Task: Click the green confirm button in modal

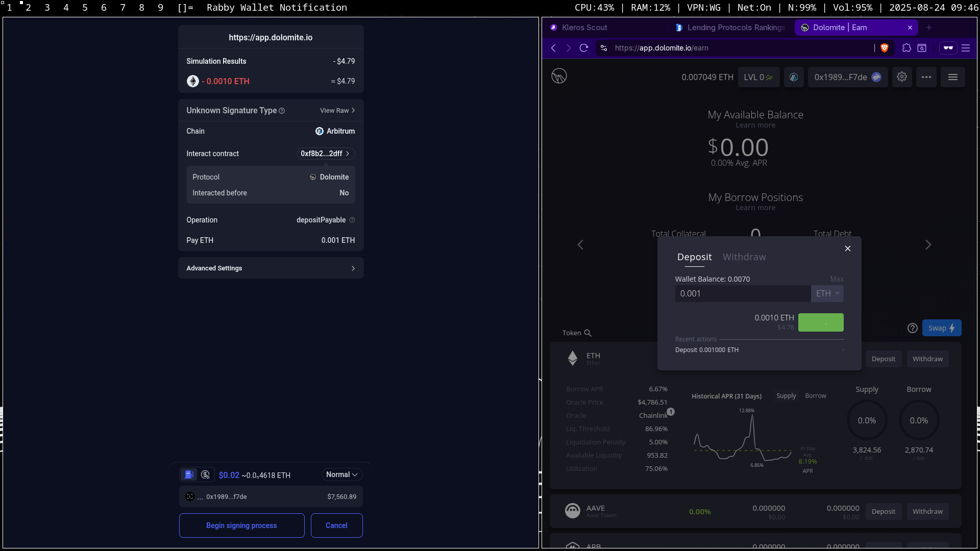Action: point(821,322)
